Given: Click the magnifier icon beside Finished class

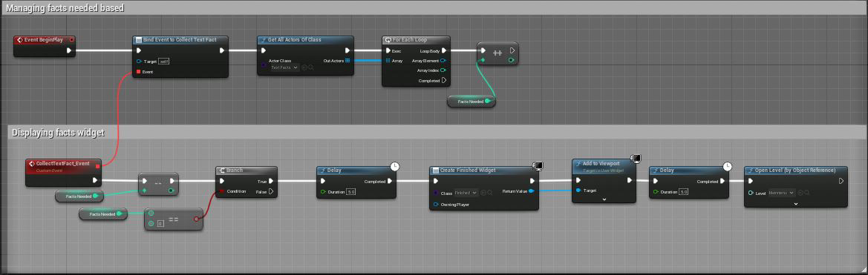Looking at the screenshot, I should click(491, 193).
